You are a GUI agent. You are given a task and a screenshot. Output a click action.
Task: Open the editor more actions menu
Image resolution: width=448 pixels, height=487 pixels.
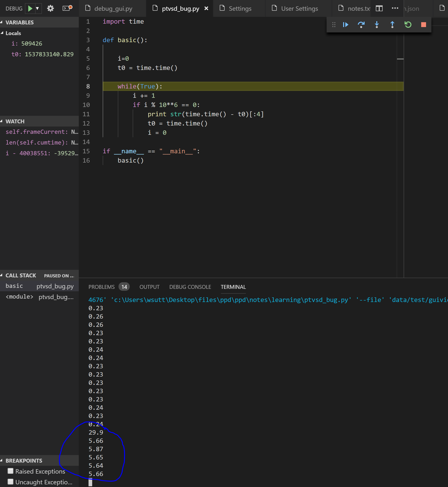click(395, 8)
